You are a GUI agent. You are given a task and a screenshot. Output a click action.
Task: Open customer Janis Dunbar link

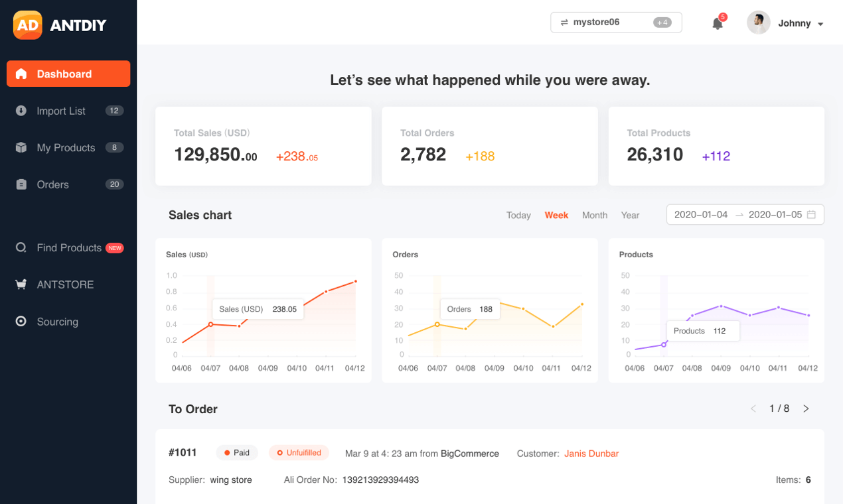pyautogui.click(x=591, y=454)
